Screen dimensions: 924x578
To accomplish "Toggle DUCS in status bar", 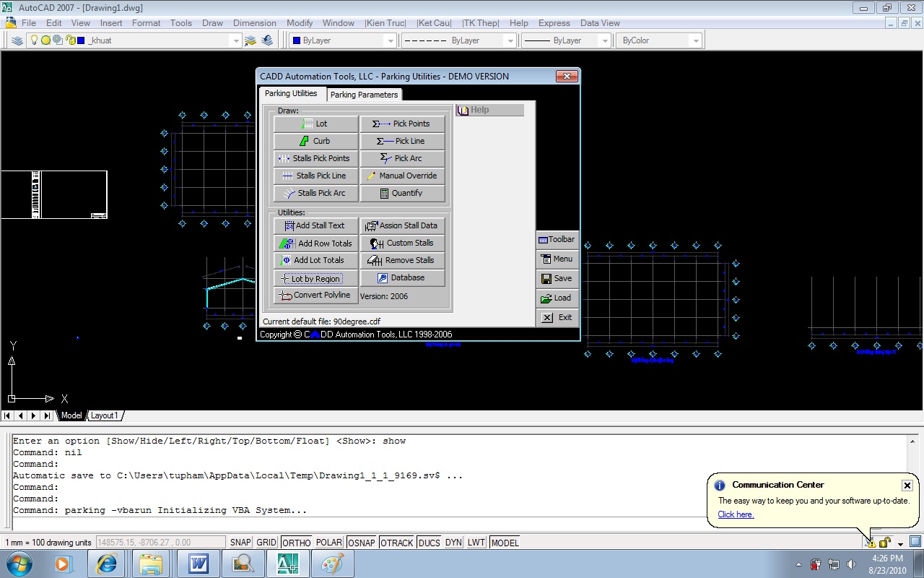I will [x=430, y=543].
